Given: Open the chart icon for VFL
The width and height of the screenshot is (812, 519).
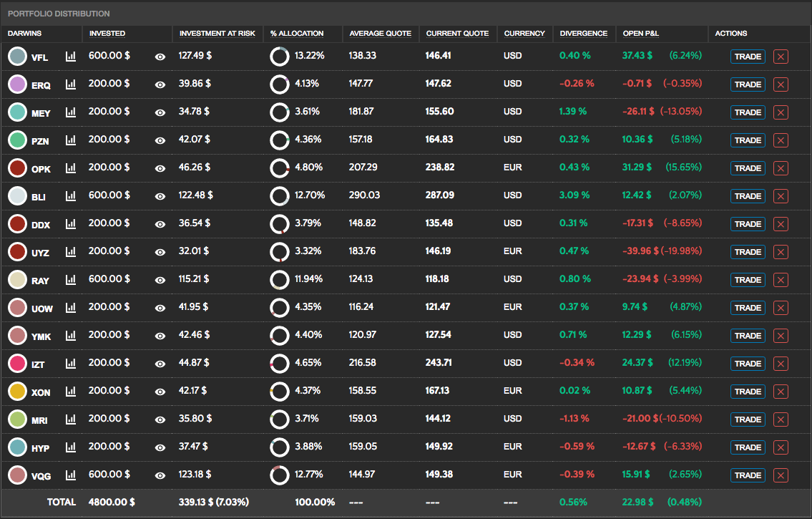Looking at the screenshot, I should [70, 56].
